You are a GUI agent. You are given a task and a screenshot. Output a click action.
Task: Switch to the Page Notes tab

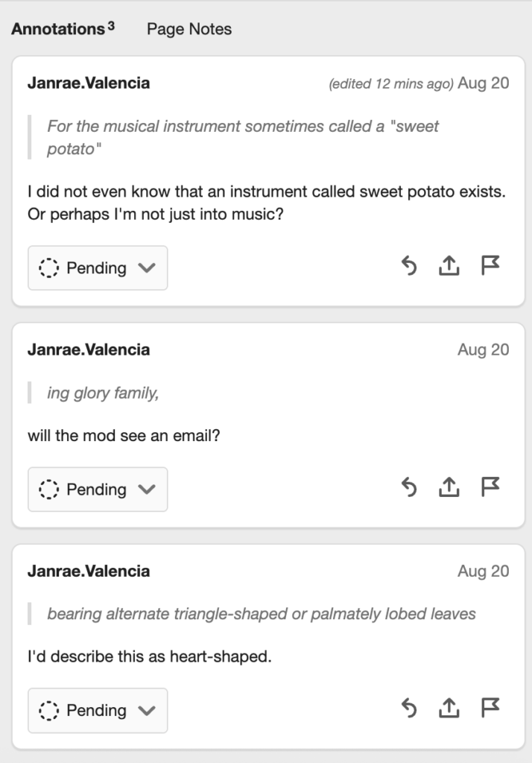click(x=189, y=29)
